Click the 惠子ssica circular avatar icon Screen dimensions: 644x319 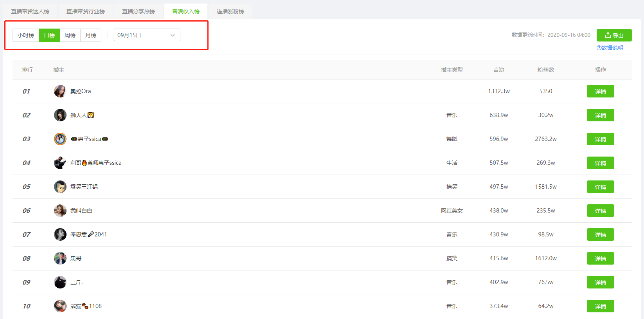tap(60, 139)
